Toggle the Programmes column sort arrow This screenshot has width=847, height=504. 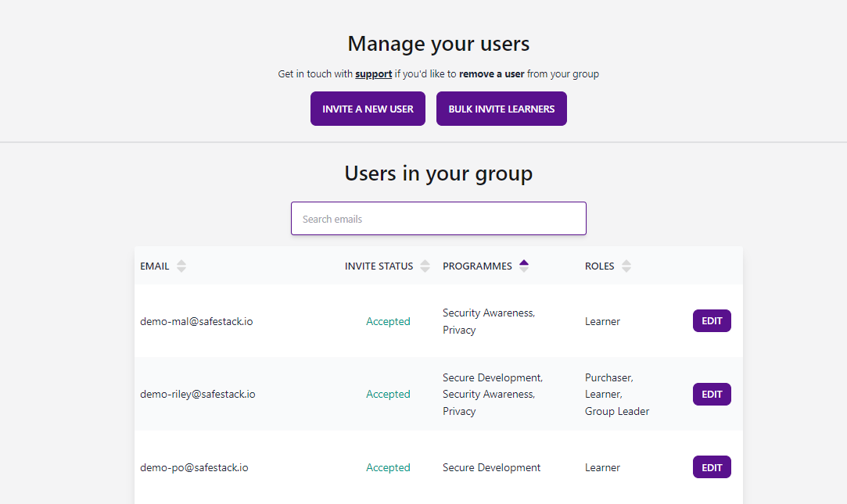(523, 266)
